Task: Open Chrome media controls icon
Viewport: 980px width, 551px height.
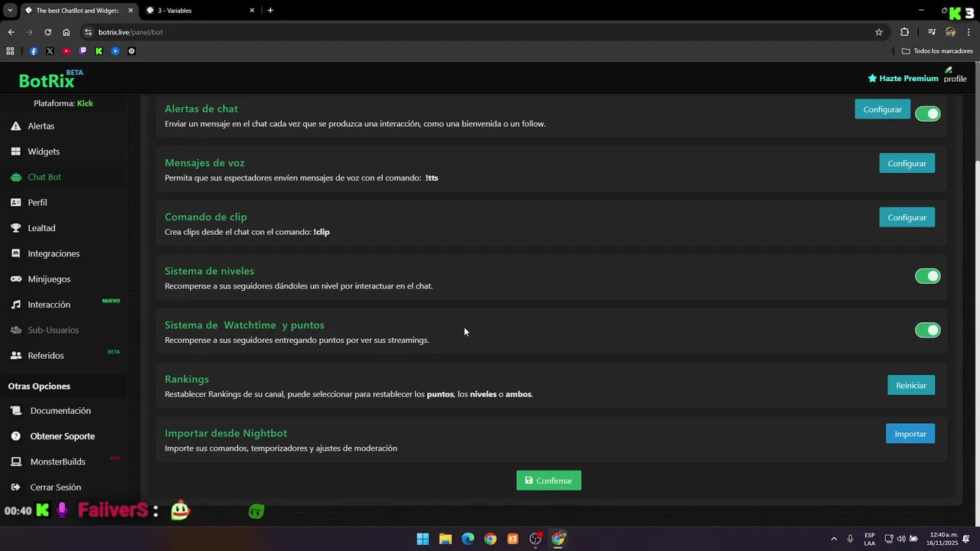Action: pos(932,32)
